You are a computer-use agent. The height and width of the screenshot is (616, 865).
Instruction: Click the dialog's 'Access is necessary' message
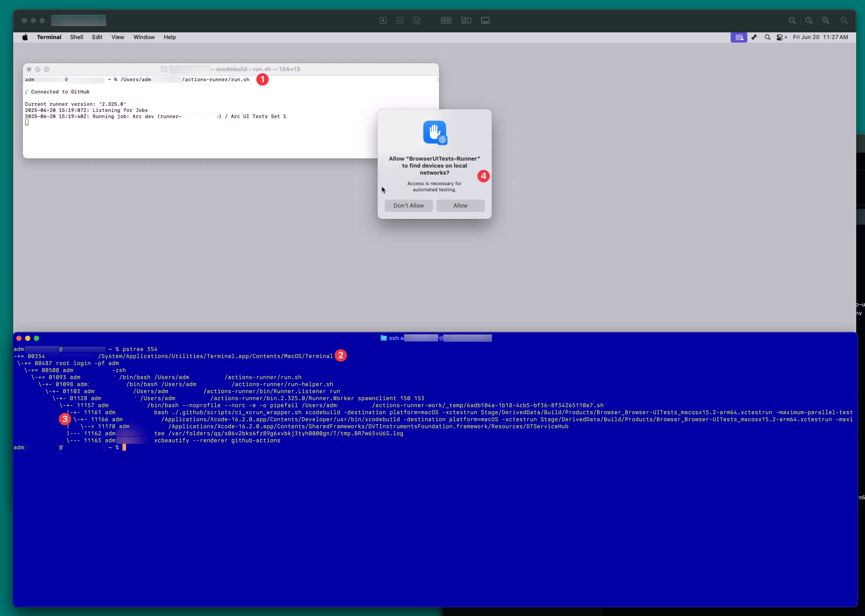point(435,186)
